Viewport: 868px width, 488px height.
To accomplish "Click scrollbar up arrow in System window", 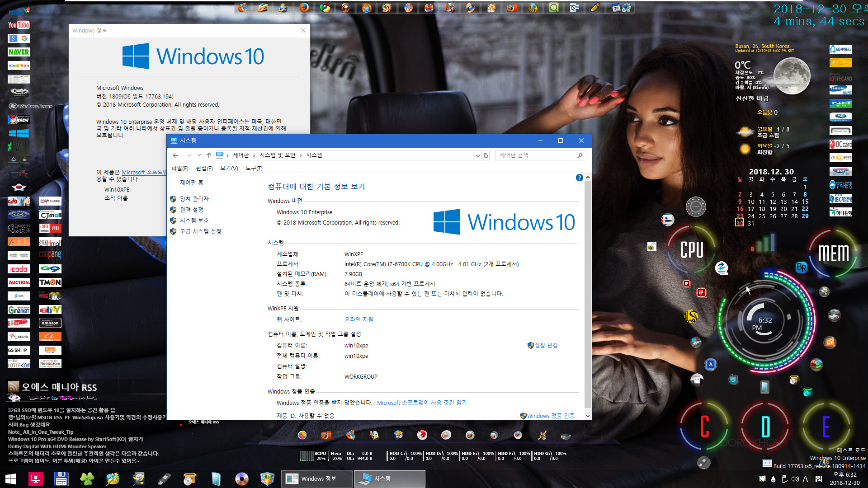I will click(588, 177).
